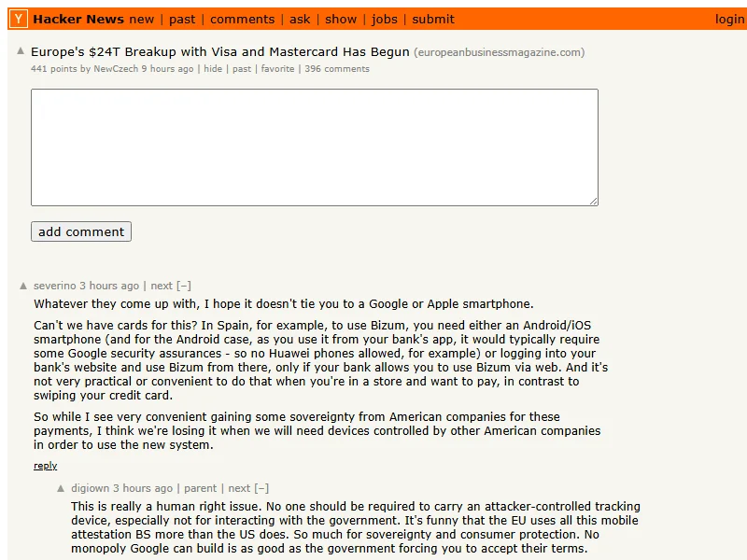Upvote severino's comment
Image resolution: width=747 pixels, height=560 pixels.
pos(24,286)
